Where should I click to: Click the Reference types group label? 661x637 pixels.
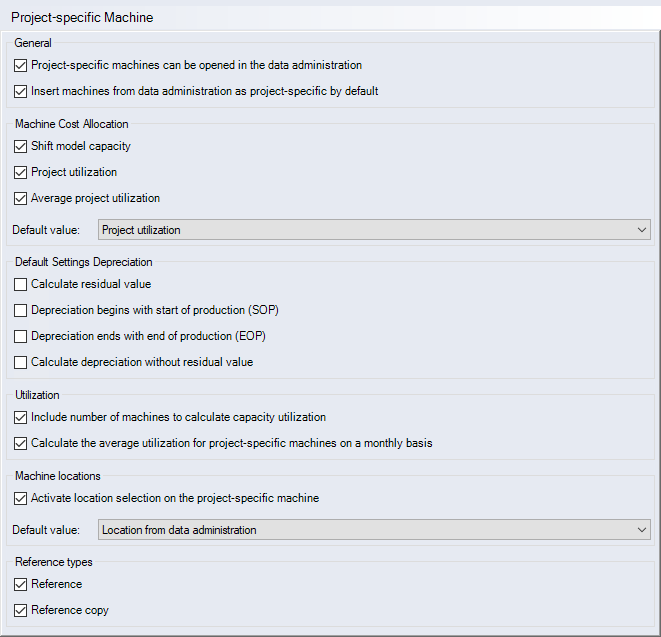coord(55,562)
